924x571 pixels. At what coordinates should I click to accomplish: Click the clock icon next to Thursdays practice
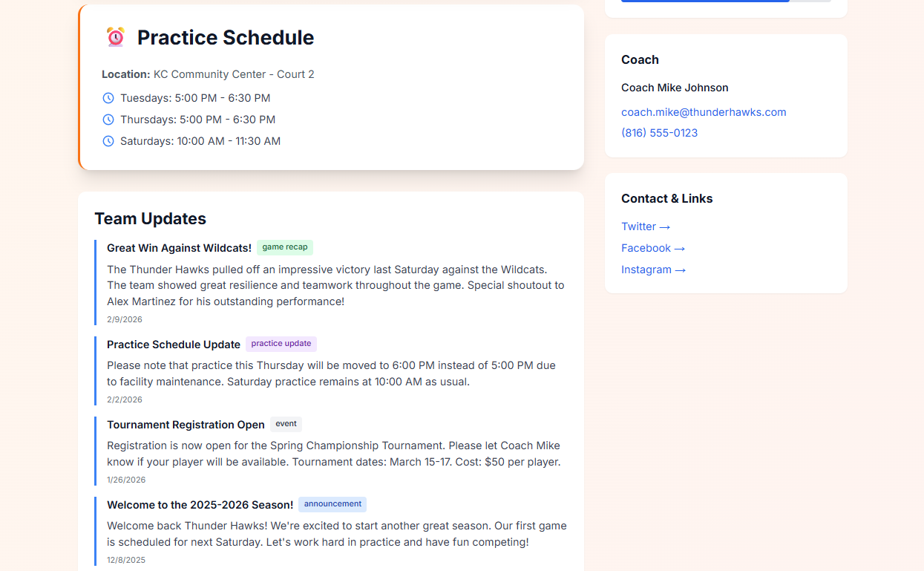click(x=108, y=119)
